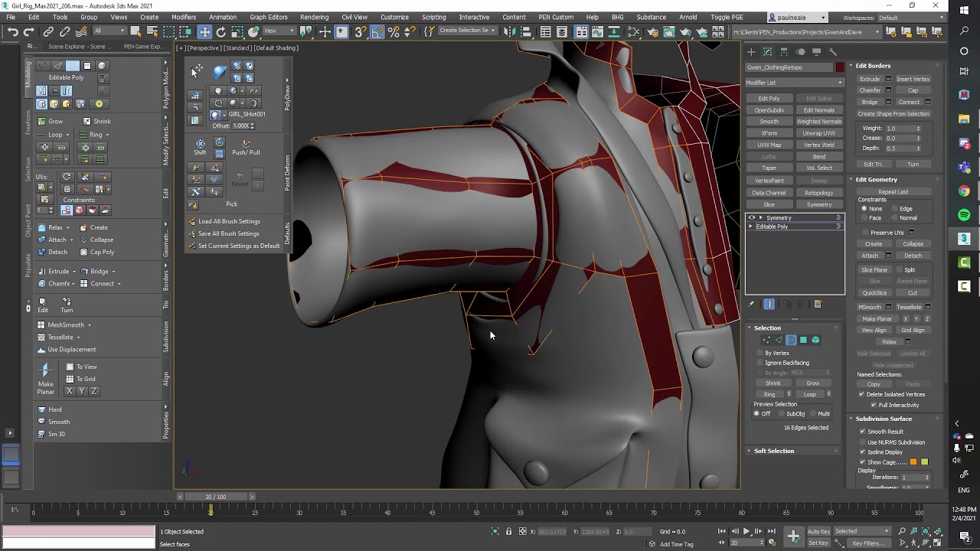Viewport: 980px width, 551px height.
Task: Enable By Vertex selection checkbox
Action: point(759,353)
